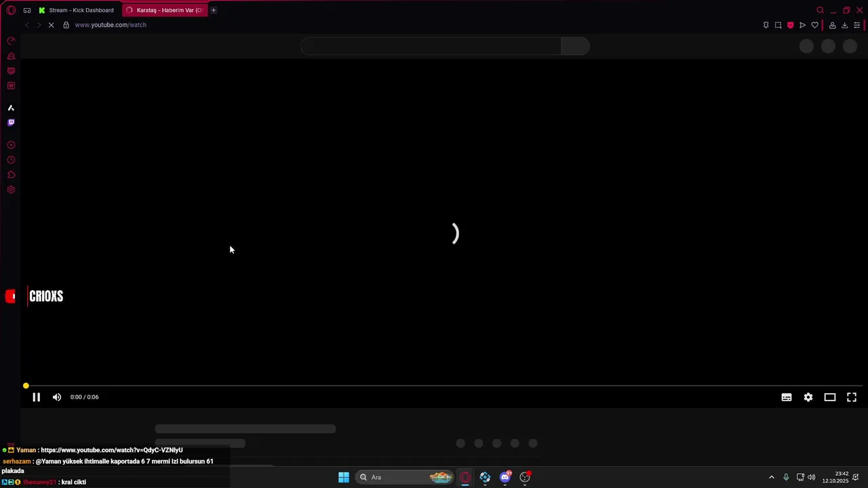Open the notification center icon

856,477
